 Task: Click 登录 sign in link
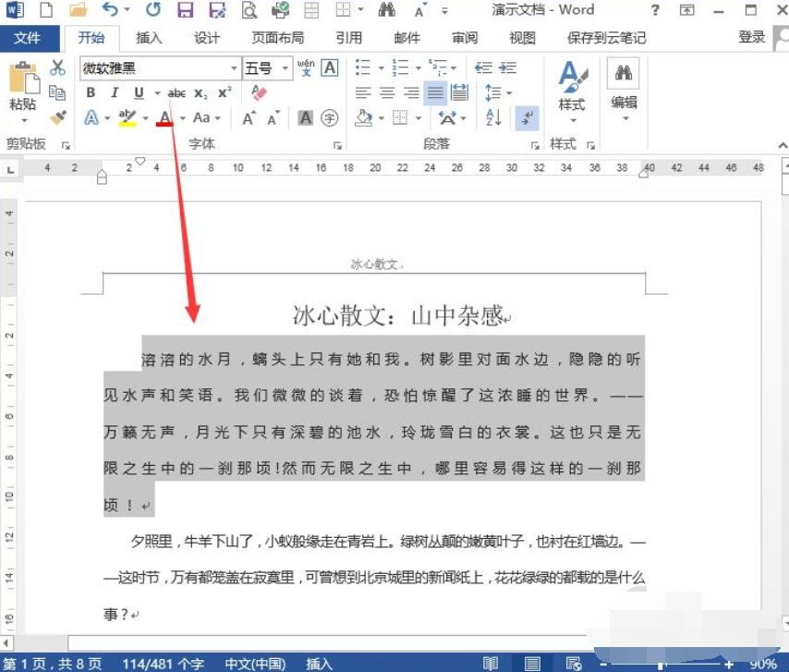[x=751, y=37]
